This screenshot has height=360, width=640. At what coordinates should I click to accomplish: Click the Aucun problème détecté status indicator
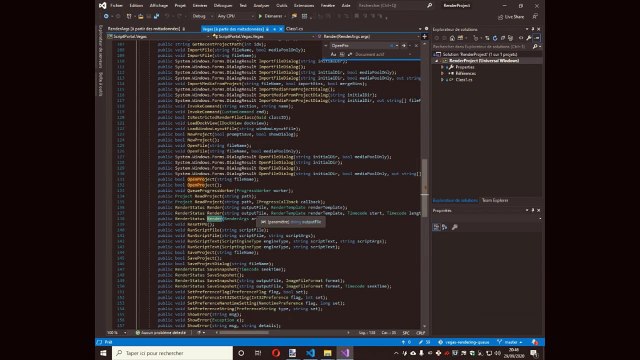[161, 333]
